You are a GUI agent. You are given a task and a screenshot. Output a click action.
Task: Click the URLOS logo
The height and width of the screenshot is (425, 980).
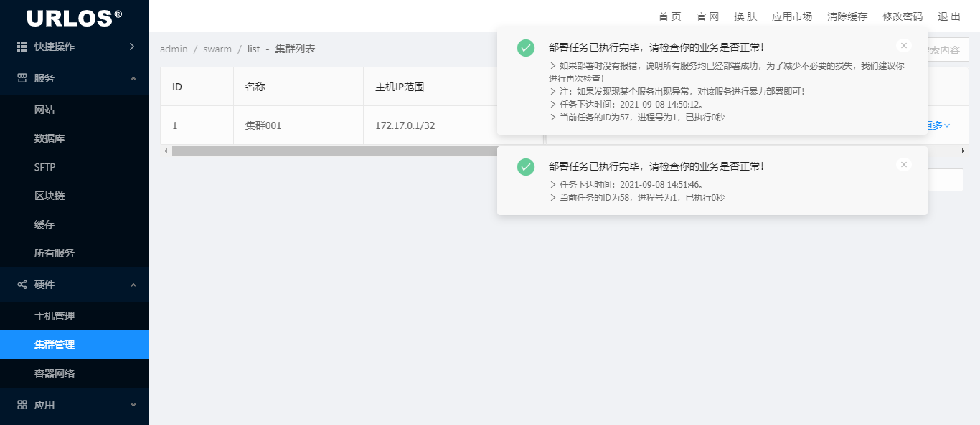(x=74, y=16)
